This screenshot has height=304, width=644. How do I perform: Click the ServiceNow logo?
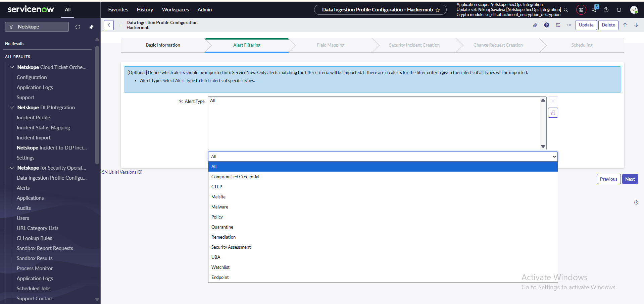31,9
